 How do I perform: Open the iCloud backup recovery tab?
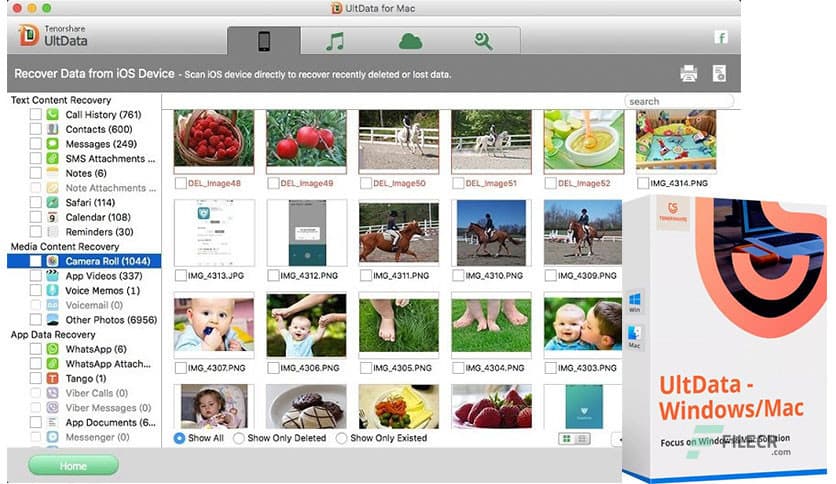[x=410, y=41]
